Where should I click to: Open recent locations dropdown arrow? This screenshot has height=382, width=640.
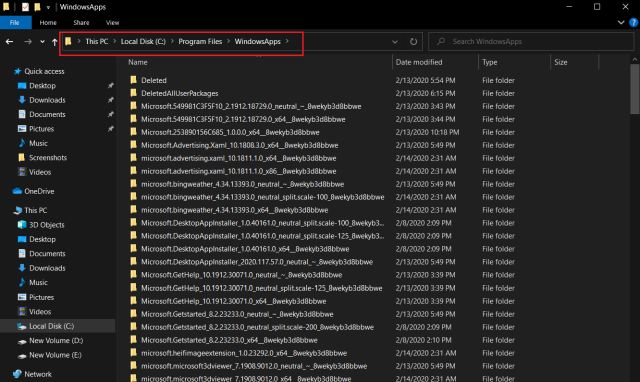(42, 42)
